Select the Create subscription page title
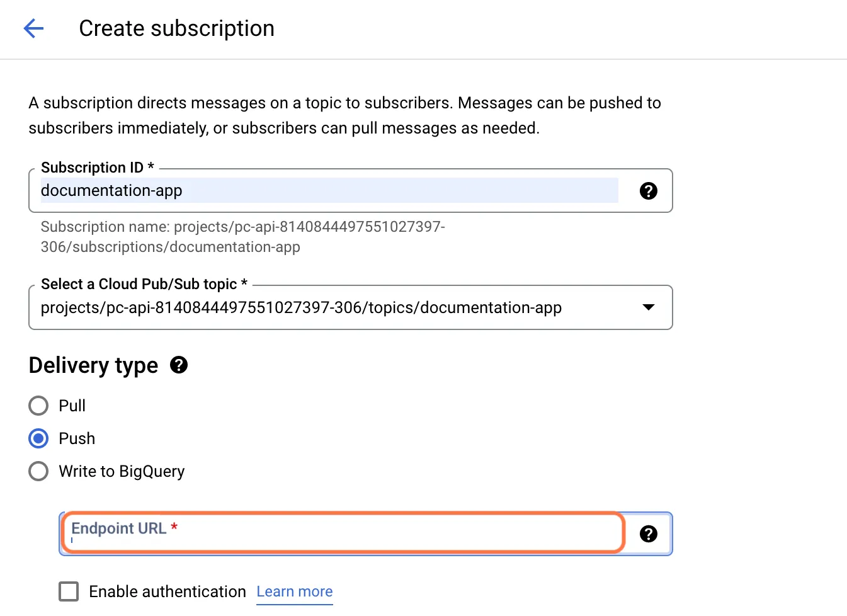Screen dimensions: 847x616 coord(176,28)
